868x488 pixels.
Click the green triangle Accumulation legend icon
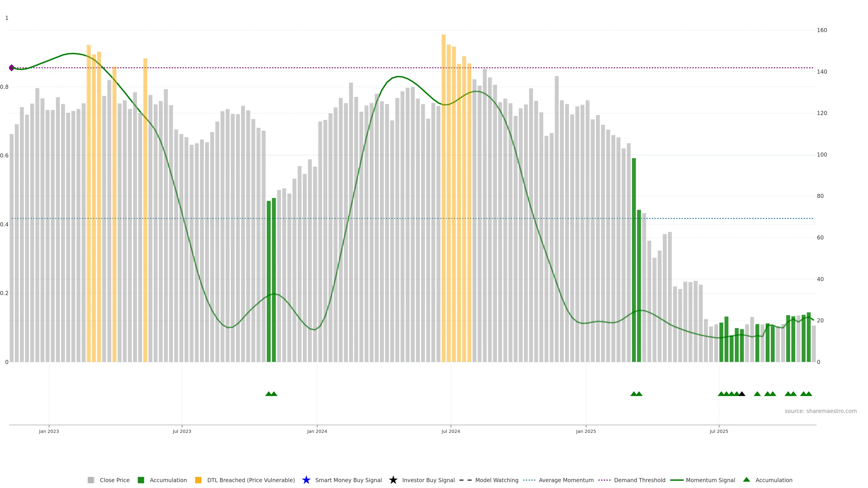[746, 480]
